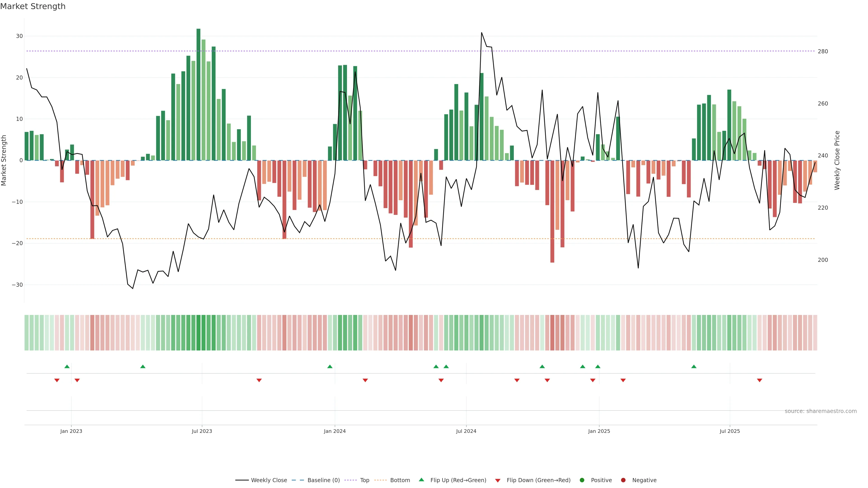Click the green Positive legend circle
This screenshot has width=868, height=488.
tap(582, 480)
